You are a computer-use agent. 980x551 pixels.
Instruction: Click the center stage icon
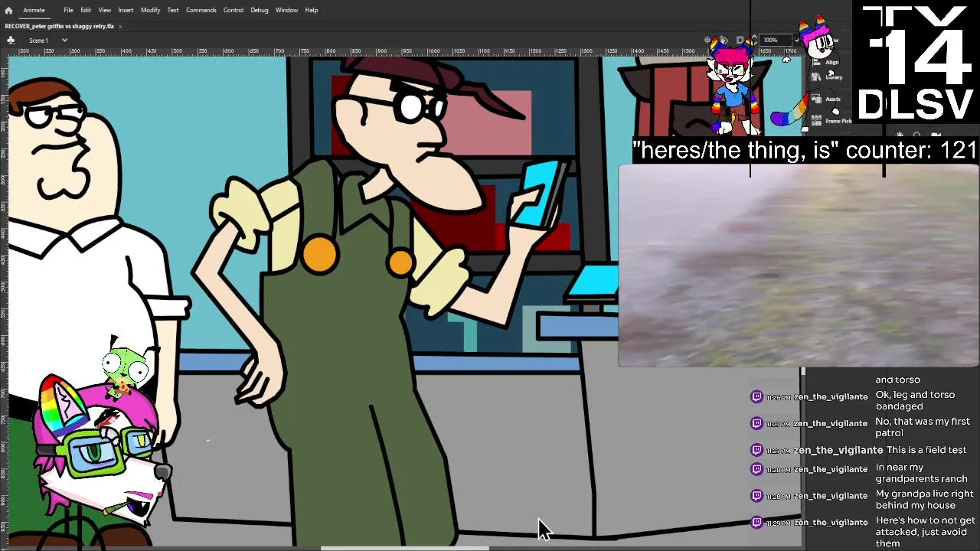point(707,40)
